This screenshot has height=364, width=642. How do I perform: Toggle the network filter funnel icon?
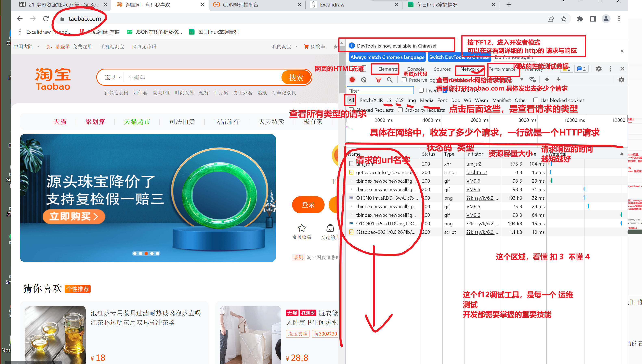pyautogui.click(x=379, y=80)
